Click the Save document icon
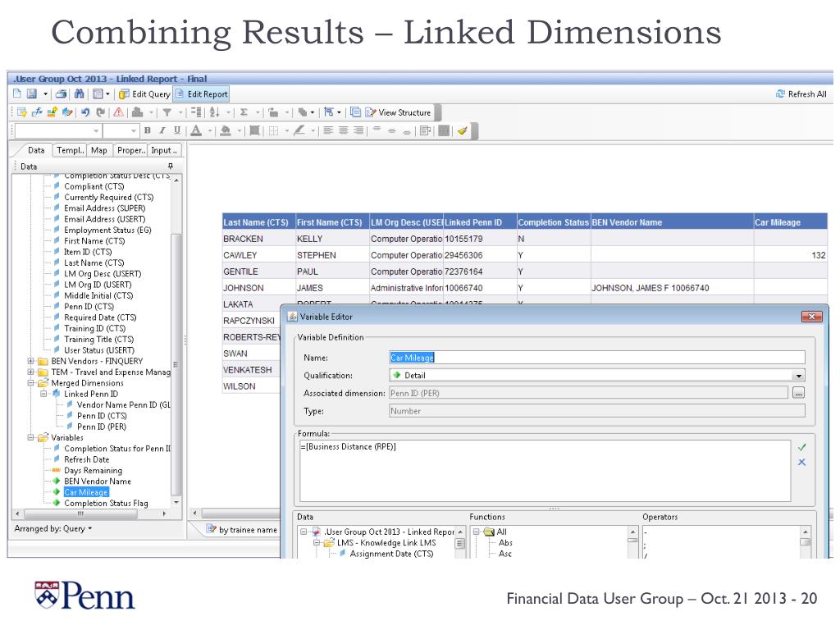840x630 pixels. click(31, 94)
